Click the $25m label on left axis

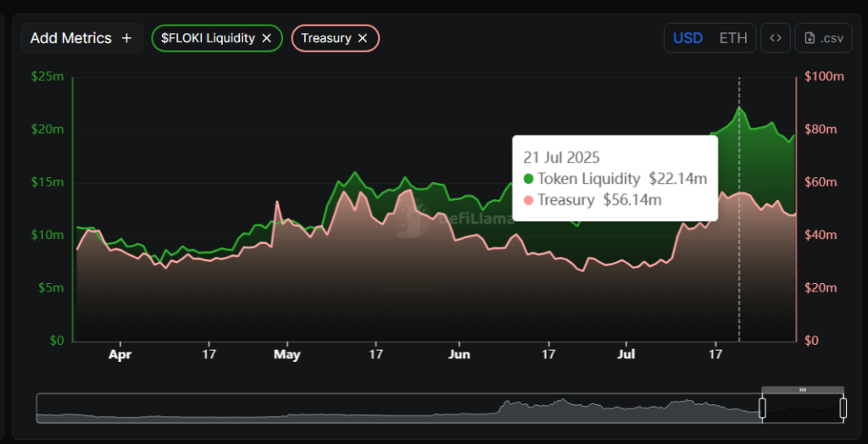point(47,77)
